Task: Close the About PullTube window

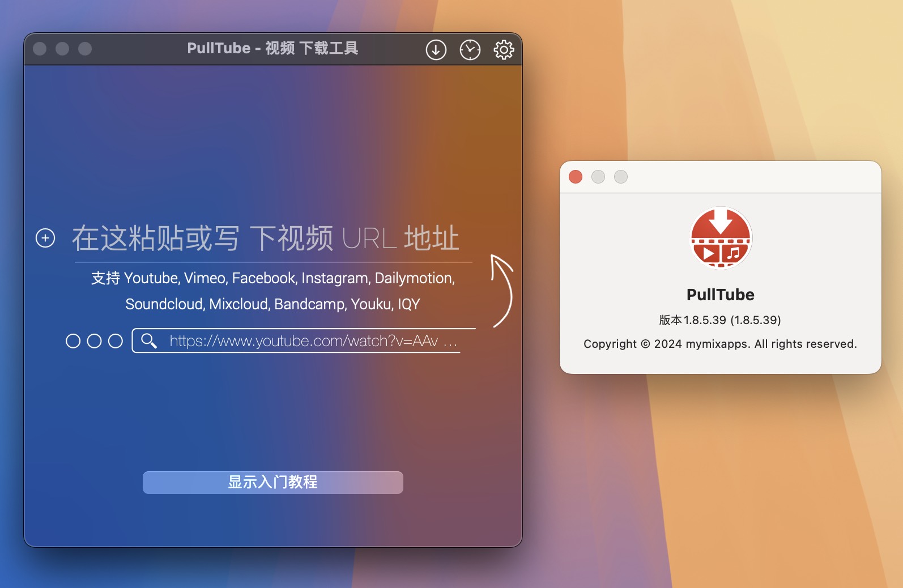Action: coord(576,177)
